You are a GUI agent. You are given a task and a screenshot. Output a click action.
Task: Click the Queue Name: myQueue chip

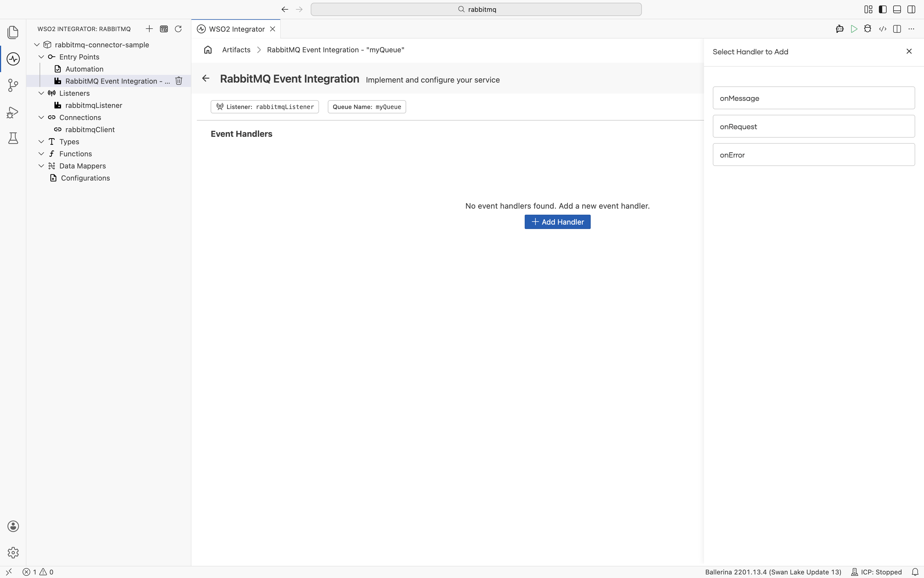click(x=367, y=107)
